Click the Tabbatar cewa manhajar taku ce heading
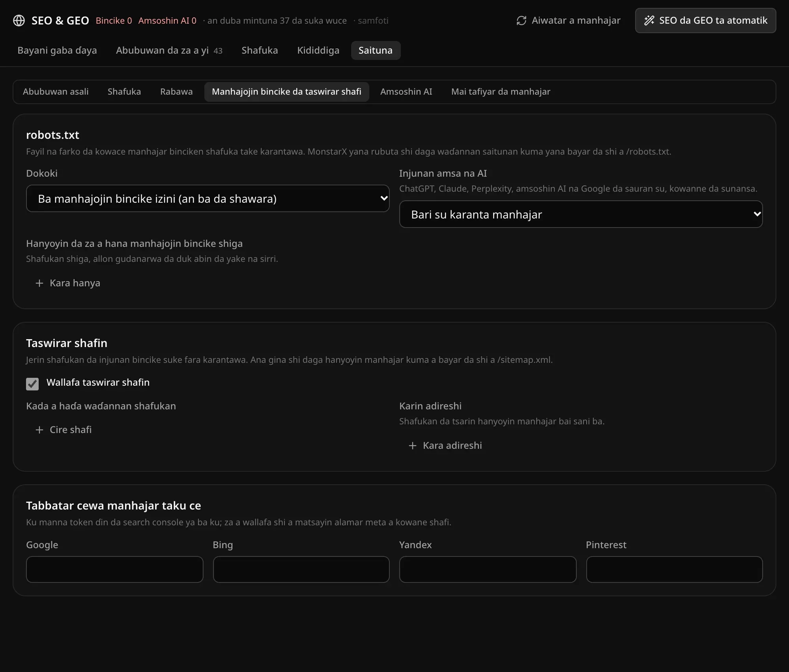 [114, 506]
